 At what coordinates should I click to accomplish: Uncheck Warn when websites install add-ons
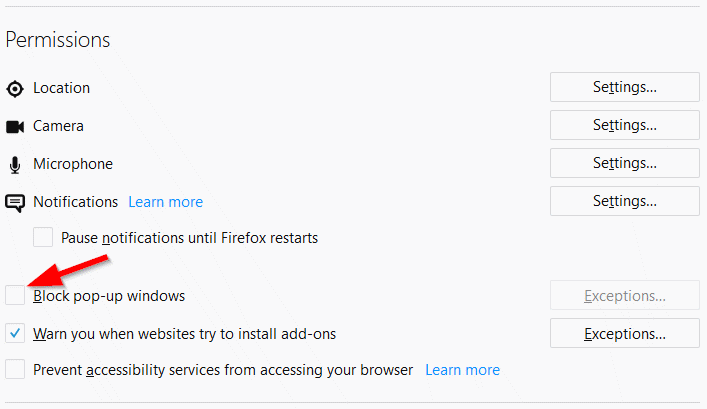[x=15, y=333]
